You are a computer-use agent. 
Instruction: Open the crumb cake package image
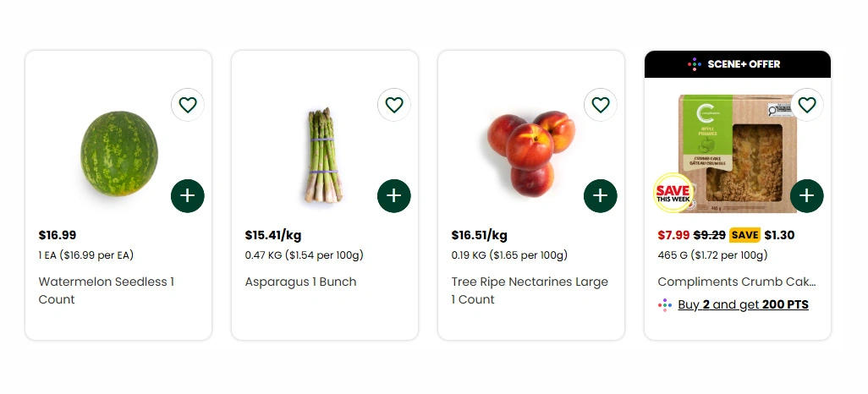(x=738, y=153)
